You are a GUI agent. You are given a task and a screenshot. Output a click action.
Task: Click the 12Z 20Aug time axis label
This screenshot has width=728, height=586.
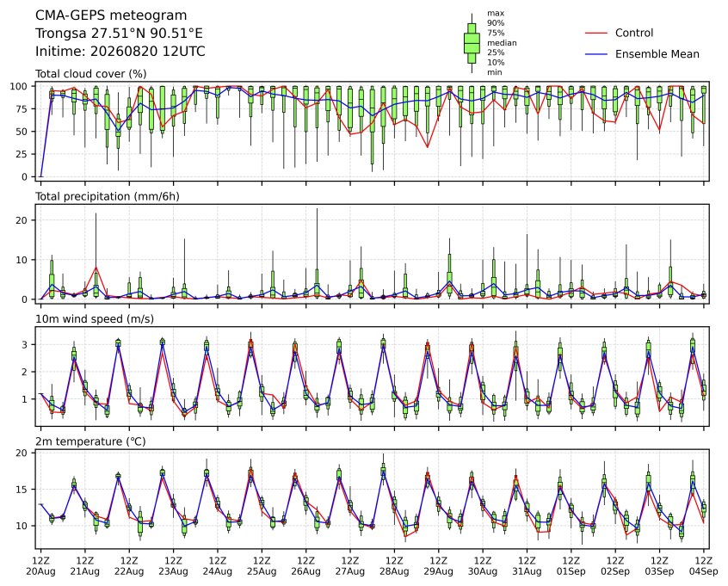tap(40, 566)
